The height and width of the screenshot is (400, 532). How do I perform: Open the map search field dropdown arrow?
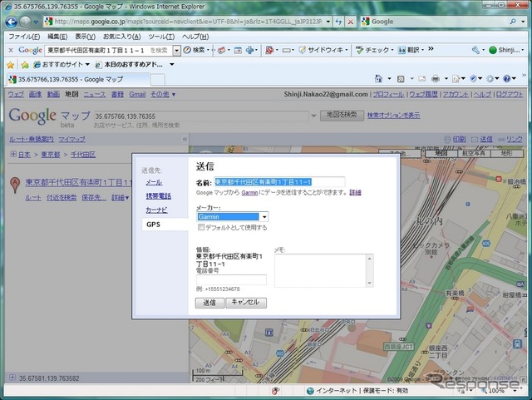coord(313,116)
